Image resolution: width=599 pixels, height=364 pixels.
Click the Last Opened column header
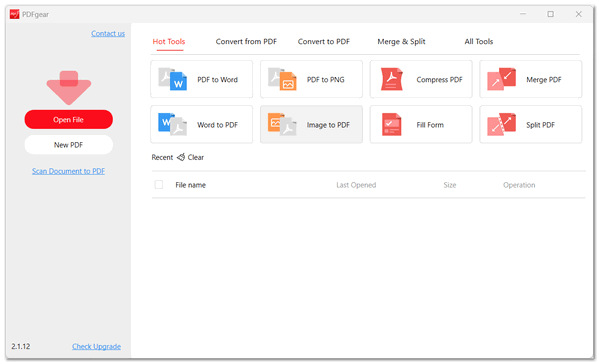(x=356, y=185)
